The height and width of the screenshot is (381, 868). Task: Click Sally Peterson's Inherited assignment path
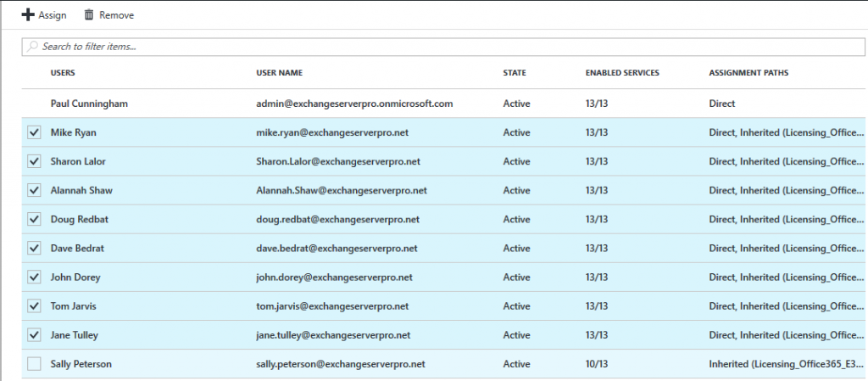tap(786, 364)
